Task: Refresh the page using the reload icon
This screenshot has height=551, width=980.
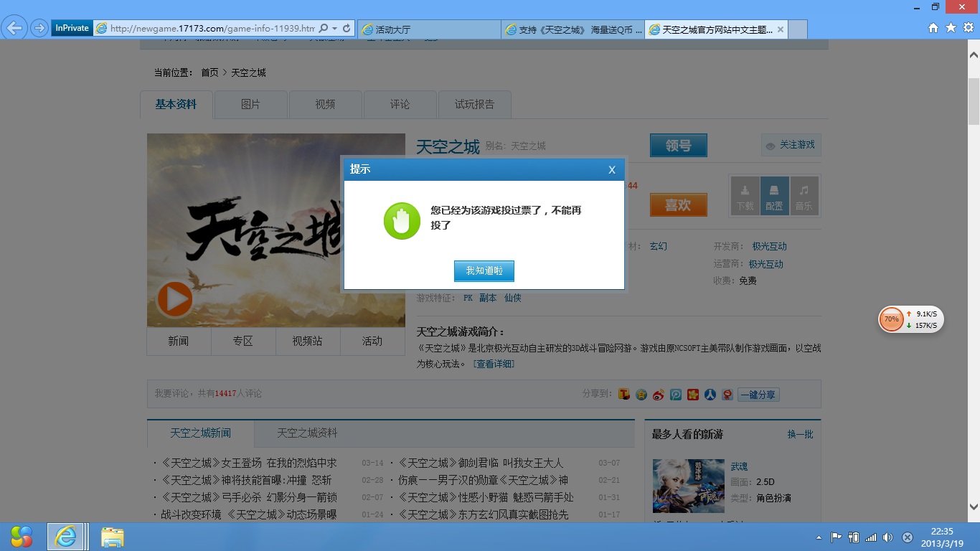Action: click(x=347, y=28)
